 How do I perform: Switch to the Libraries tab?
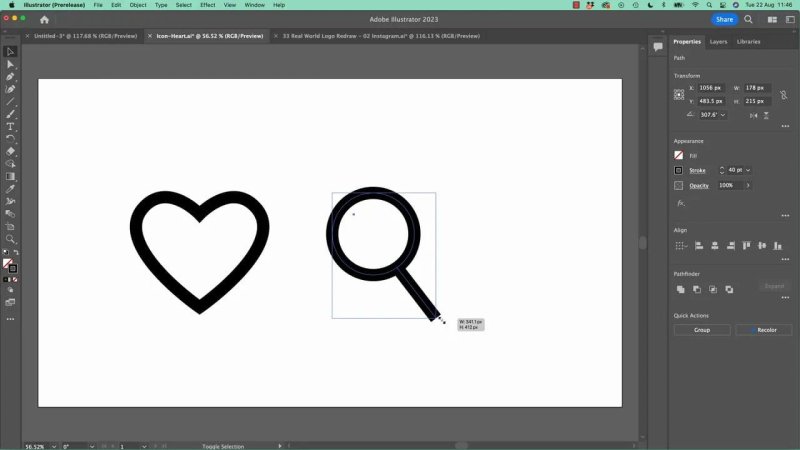pyautogui.click(x=748, y=42)
